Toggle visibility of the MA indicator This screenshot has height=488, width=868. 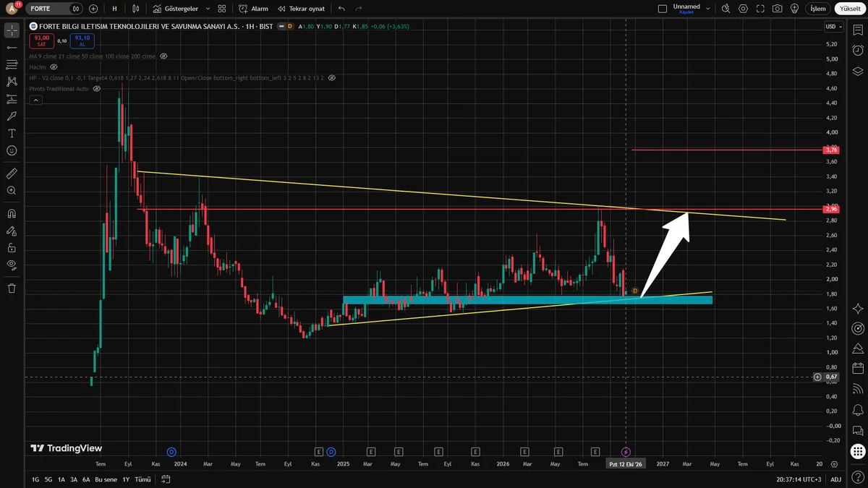(x=163, y=56)
